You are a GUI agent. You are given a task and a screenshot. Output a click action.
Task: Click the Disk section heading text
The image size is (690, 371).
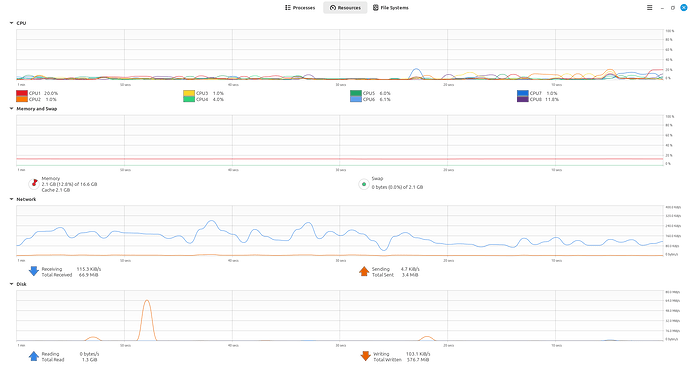point(22,284)
